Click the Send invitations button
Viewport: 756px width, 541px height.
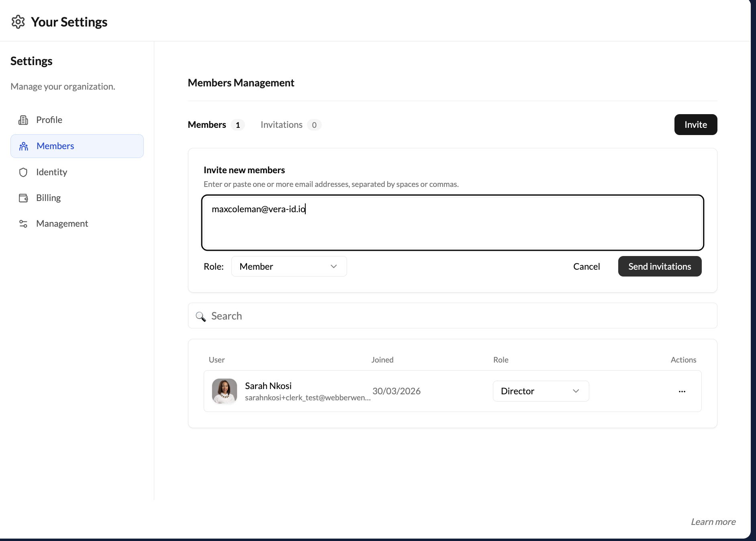point(659,266)
